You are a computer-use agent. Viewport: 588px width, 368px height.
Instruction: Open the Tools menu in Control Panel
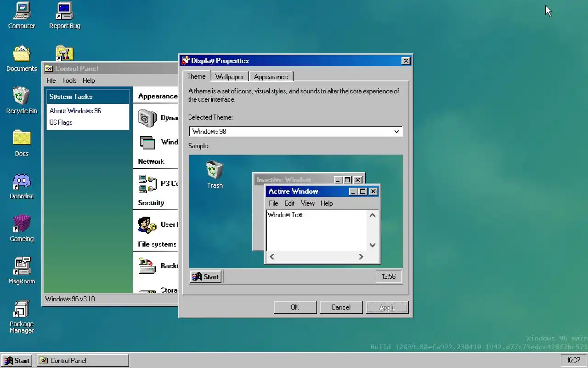coord(69,80)
